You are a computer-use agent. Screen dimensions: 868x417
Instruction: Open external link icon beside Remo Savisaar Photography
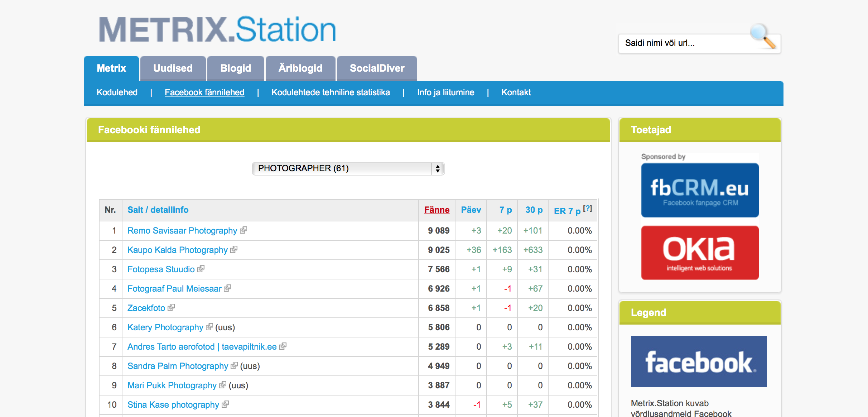[x=243, y=230]
